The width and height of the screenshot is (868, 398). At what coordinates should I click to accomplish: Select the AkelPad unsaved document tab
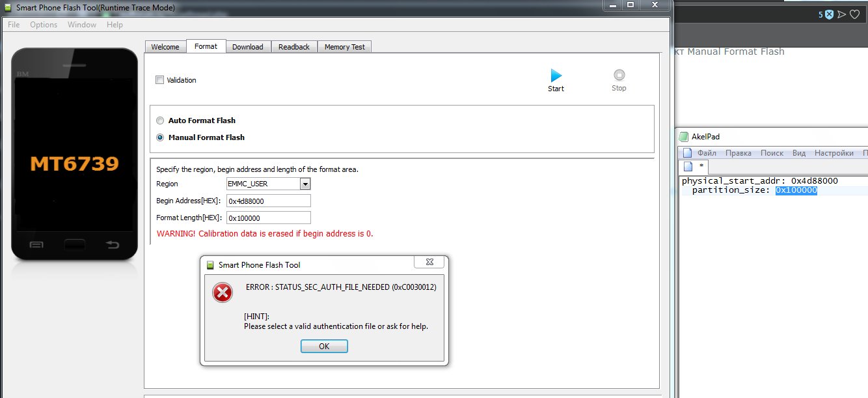[694, 167]
